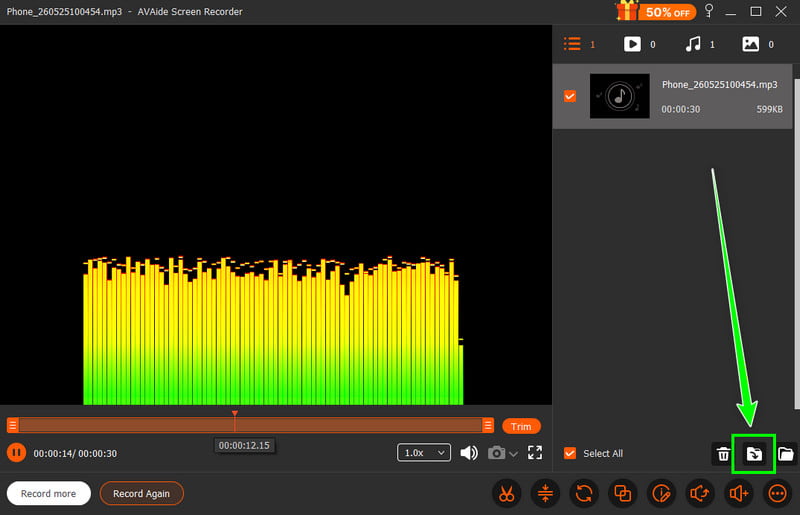The image size is (800, 515).
Task: Click the register key icon
Action: 709,11
